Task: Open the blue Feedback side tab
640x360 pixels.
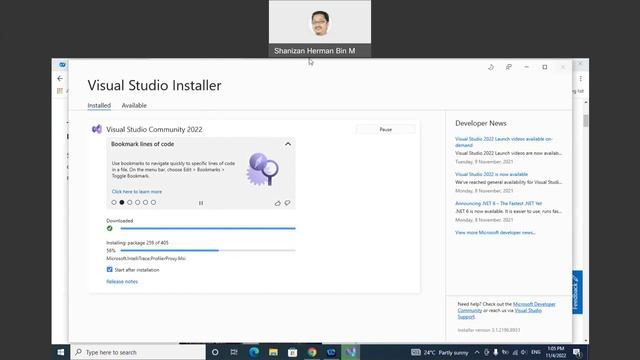Action: coord(577,292)
